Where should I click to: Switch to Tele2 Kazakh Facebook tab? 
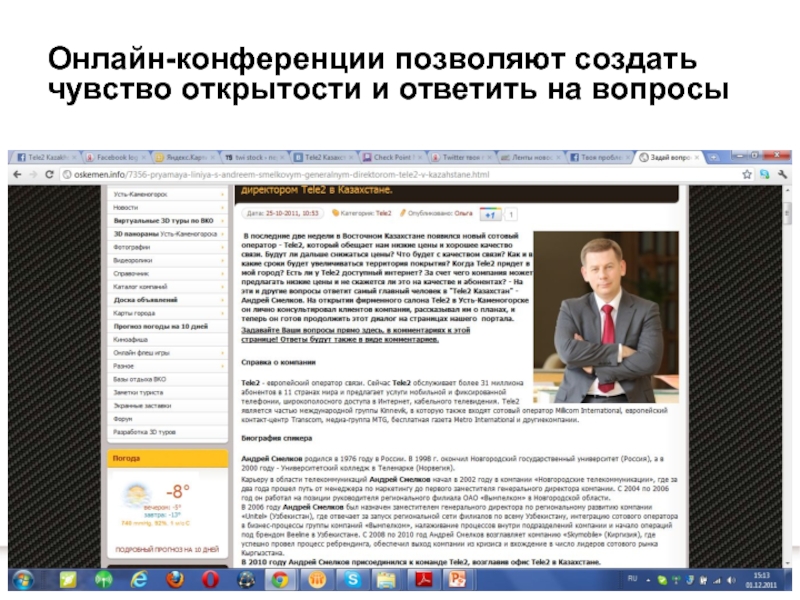click(45, 158)
